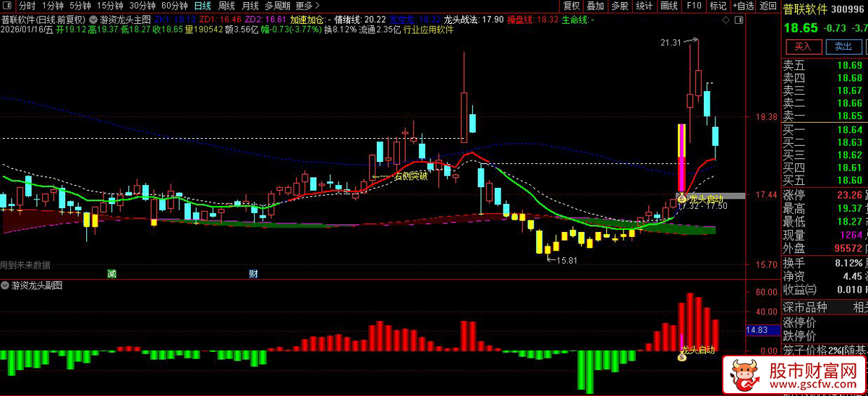Click the 卖出 sell button

click(x=843, y=47)
